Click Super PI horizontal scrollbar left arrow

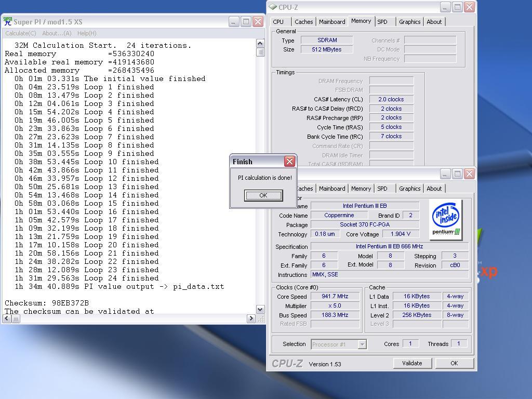tap(7, 318)
